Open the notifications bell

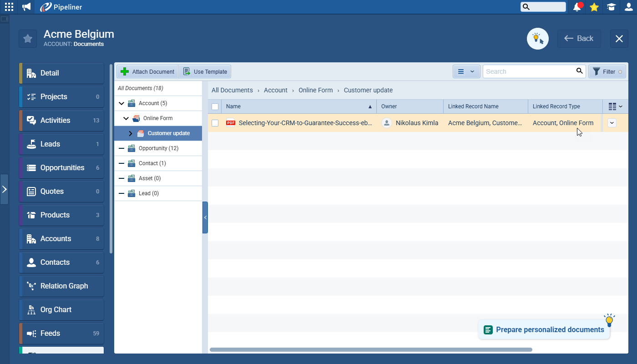pos(577,7)
